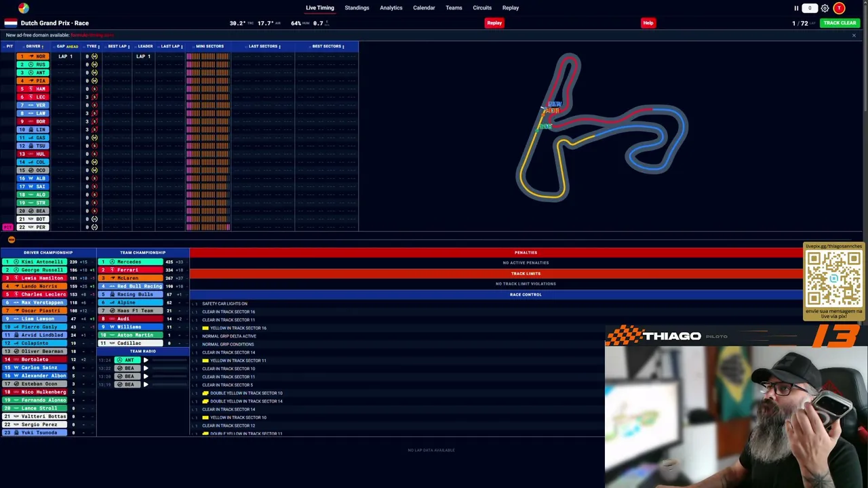Click the SAFETY CAR LIGHTS ON message
This screenshot has width=868, height=488.
[224, 304]
